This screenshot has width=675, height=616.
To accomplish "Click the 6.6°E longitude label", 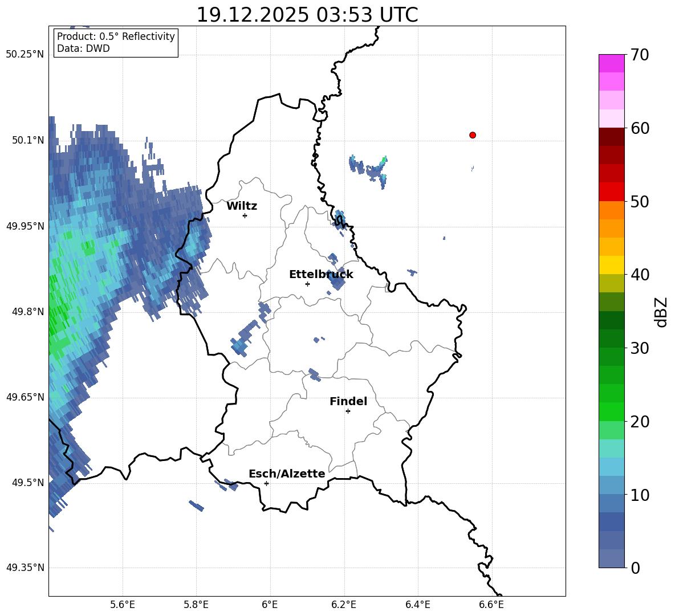I will [491, 605].
